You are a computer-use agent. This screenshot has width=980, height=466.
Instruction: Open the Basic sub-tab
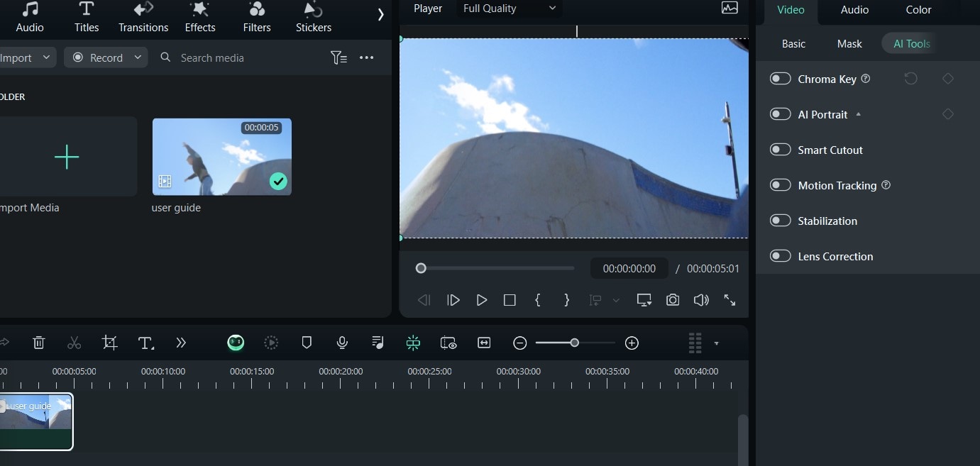point(793,44)
